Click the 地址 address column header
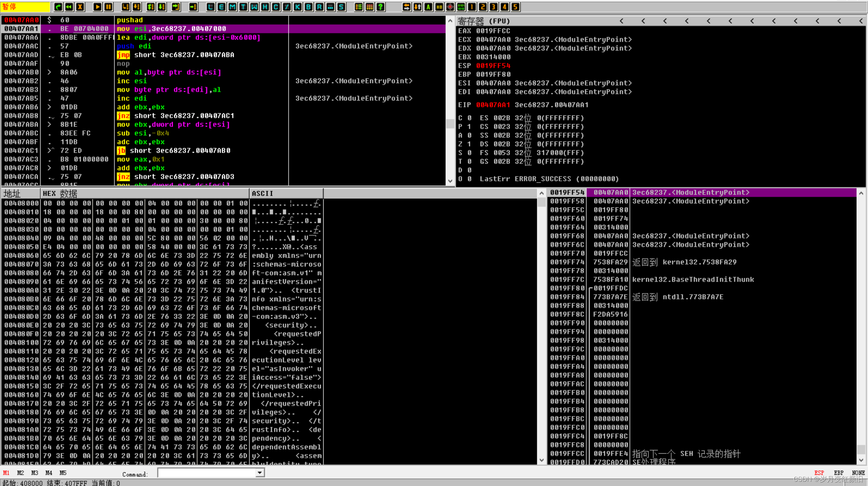 coord(21,194)
